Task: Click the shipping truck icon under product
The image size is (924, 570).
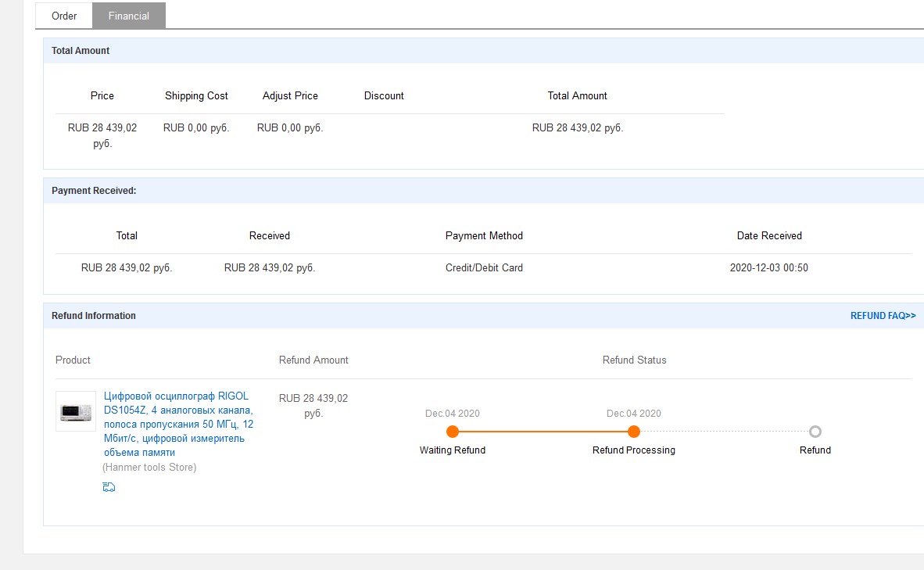Action: click(109, 487)
